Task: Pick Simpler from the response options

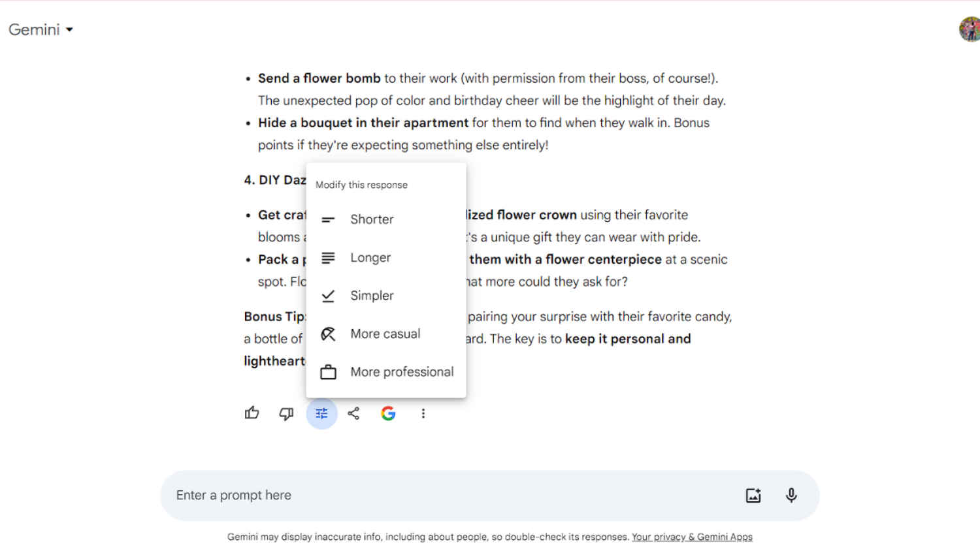Action: (372, 296)
